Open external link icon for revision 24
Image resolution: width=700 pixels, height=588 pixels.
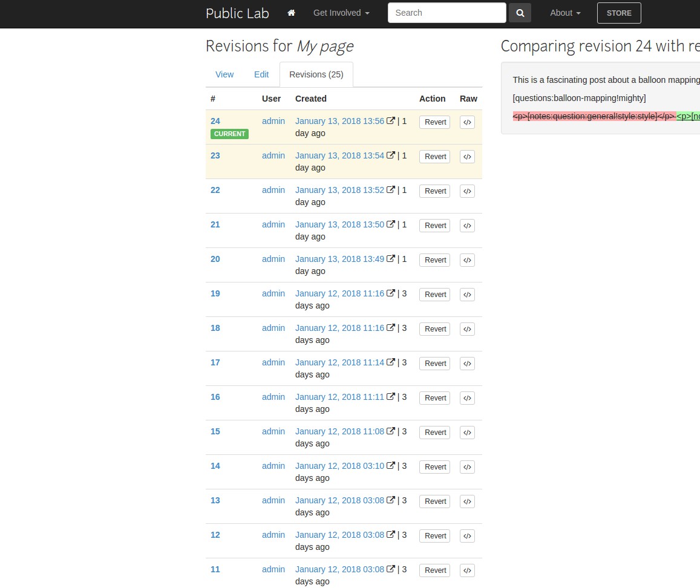coord(391,120)
